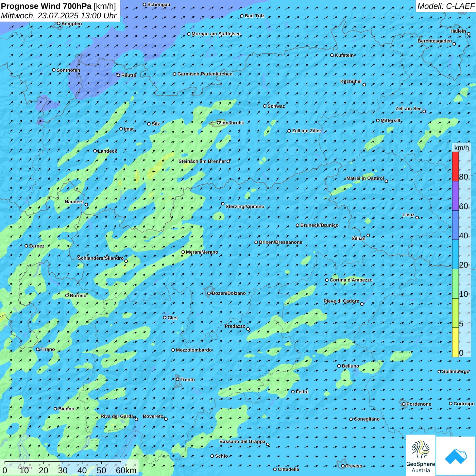Click the Schongau label
Screen dimensions: 476x476
(x=159, y=4)
